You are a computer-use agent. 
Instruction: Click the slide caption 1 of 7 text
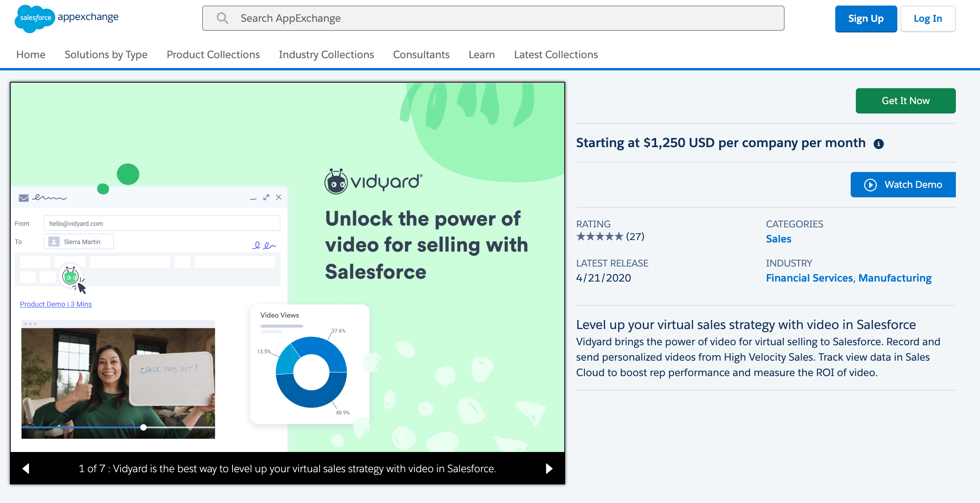(288, 469)
